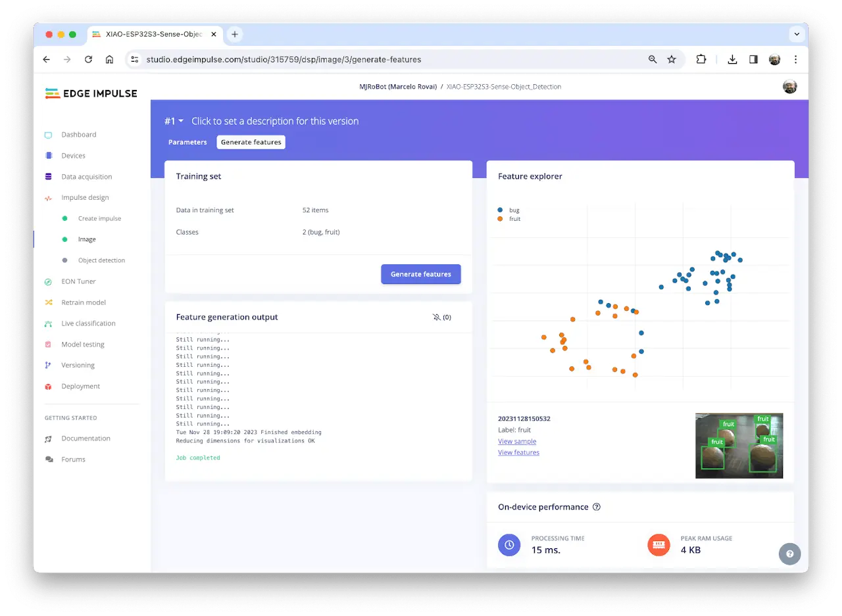Click the Deployment box icon

48,387
